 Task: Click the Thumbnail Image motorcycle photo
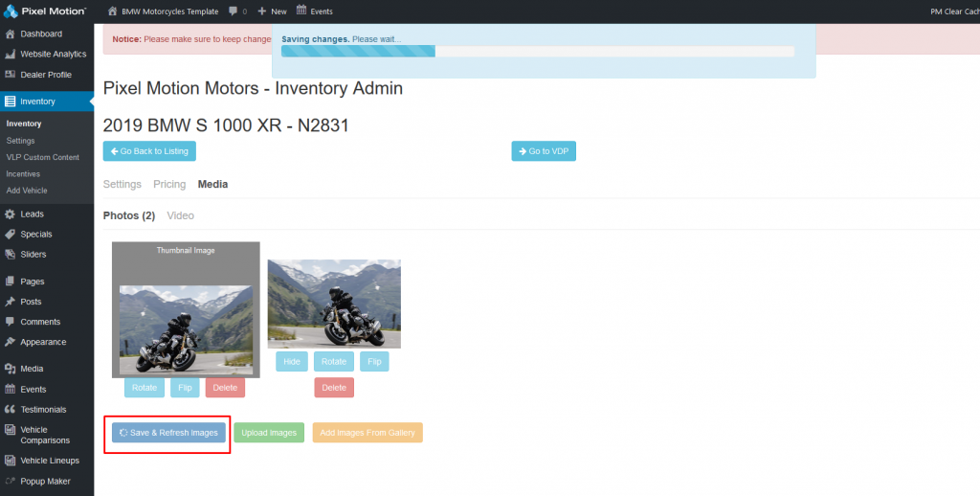point(186,329)
